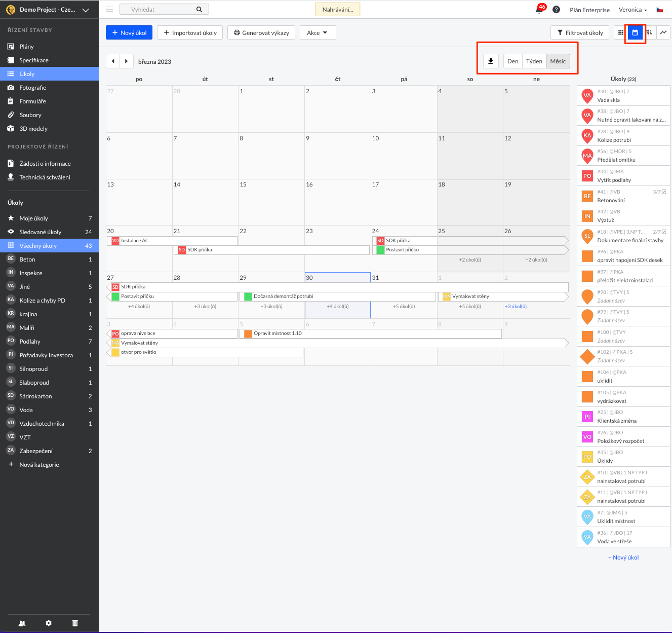The image size is (672, 633).
Task: Open Fotografie in the sidebar
Action: click(32, 88)
